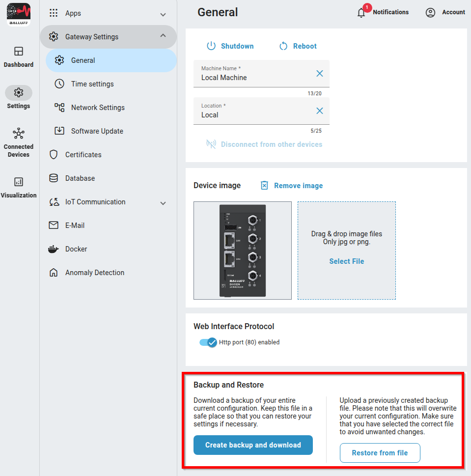Click the Account profile icon
This screenshot has height=476, width=471.
click(x=430, y=13)
